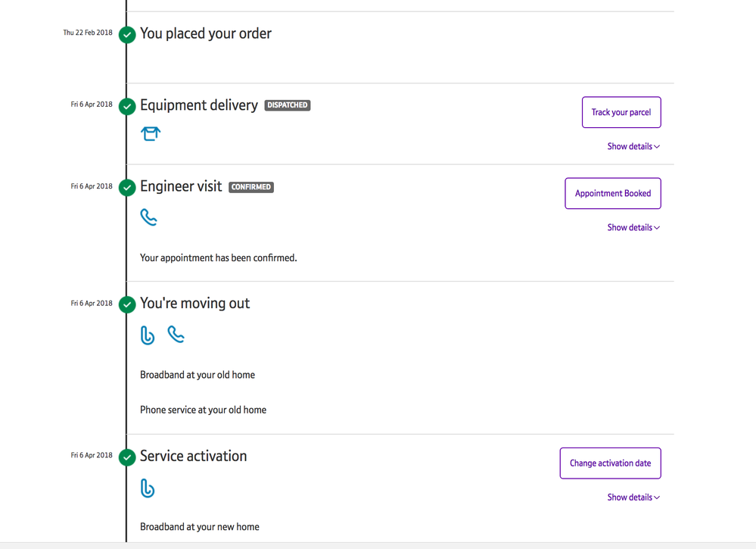Click the Service activation broadband icon
756x549 pixels.
[x=148, y=488]
